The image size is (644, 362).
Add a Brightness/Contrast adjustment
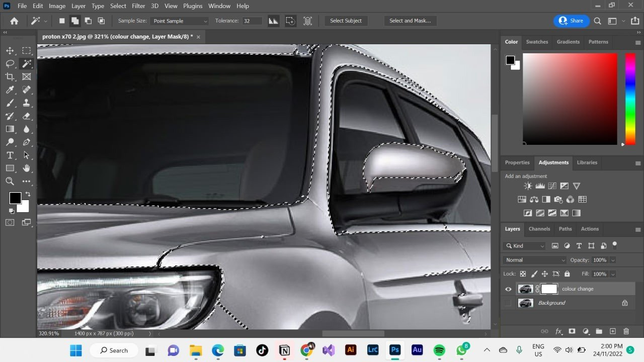(x=527, y=186)
